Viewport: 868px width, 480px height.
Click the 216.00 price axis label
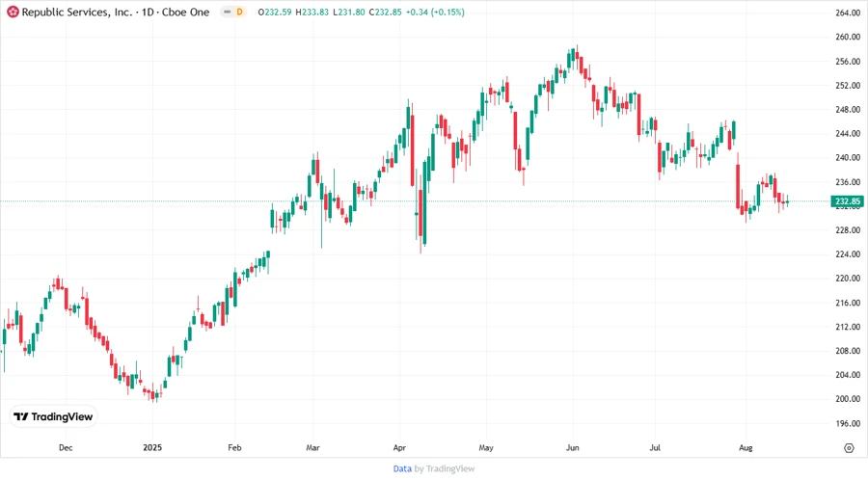click(x=848, y=303)
